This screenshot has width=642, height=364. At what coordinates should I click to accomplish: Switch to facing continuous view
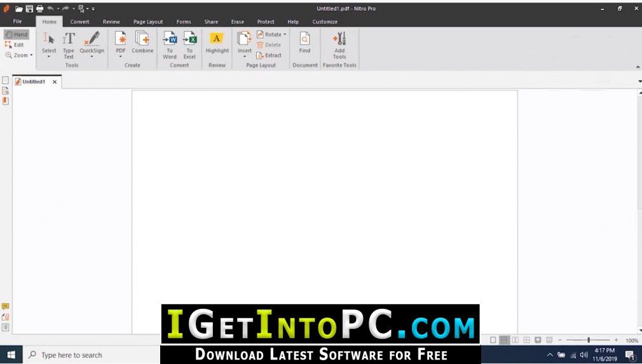526,340
